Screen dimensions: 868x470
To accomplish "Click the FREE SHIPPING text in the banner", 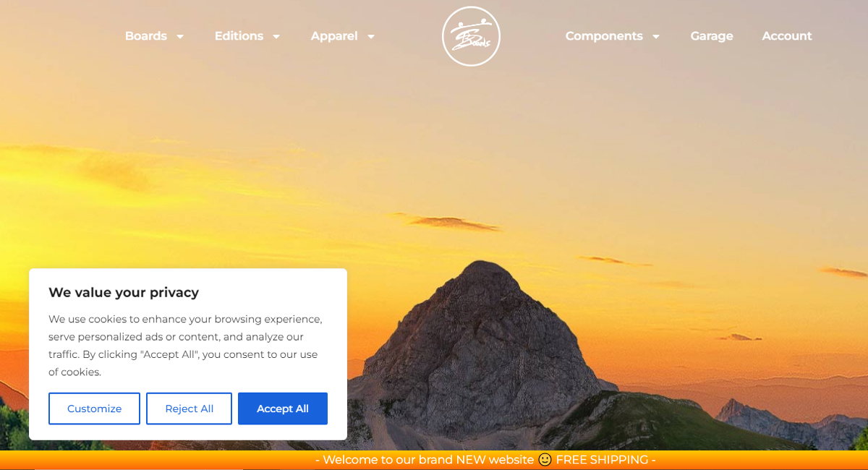I will (x=602, y=460).
